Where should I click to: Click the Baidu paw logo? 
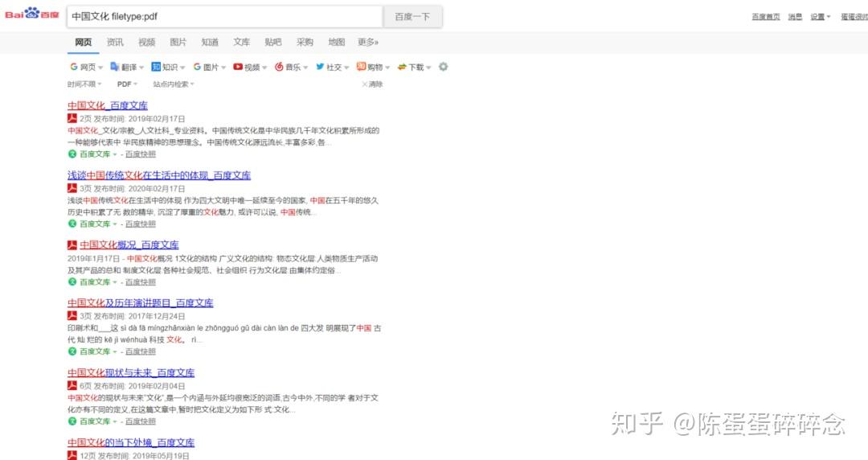[x=31, y=14]
